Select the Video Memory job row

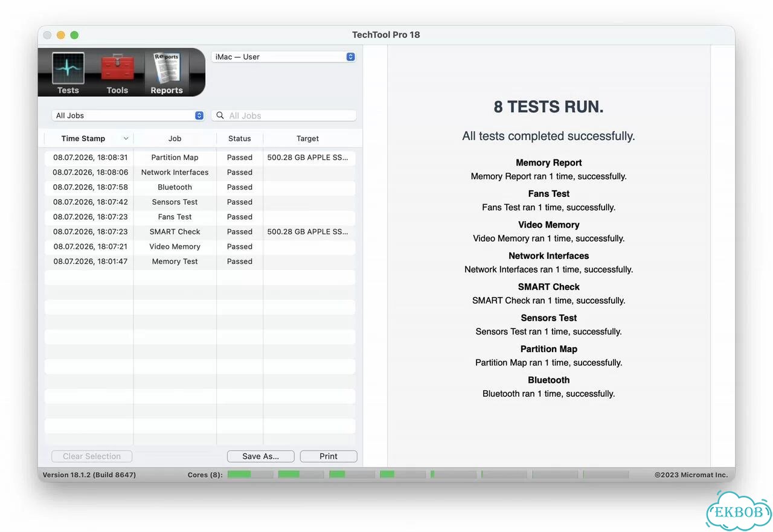pyautogui.click(x=200, y=246)
